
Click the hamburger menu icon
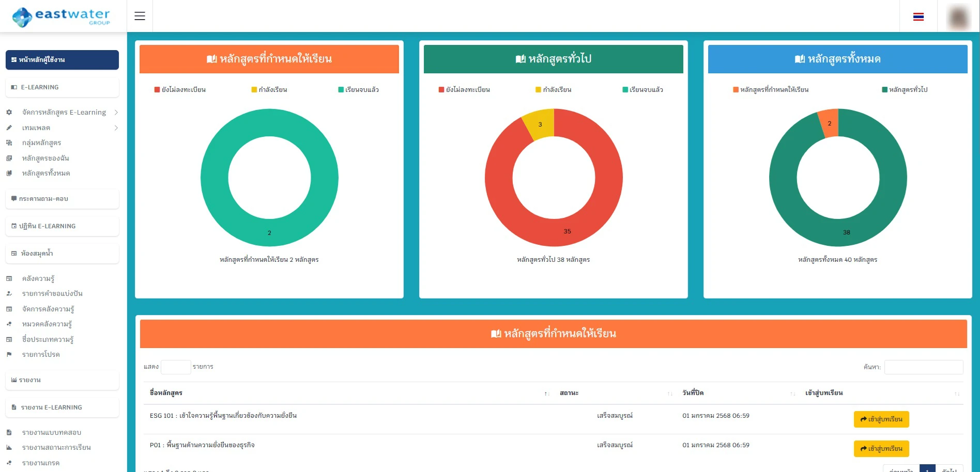[x=140, y=16]
